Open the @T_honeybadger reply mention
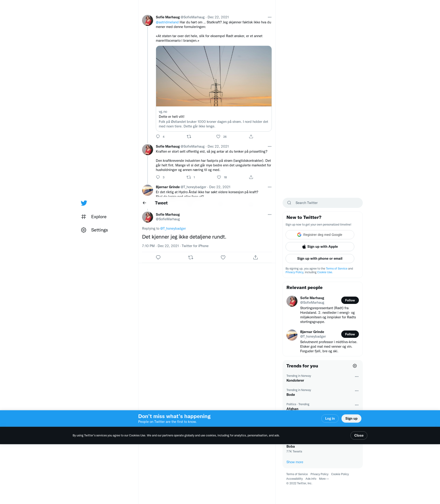 [173, 229]
